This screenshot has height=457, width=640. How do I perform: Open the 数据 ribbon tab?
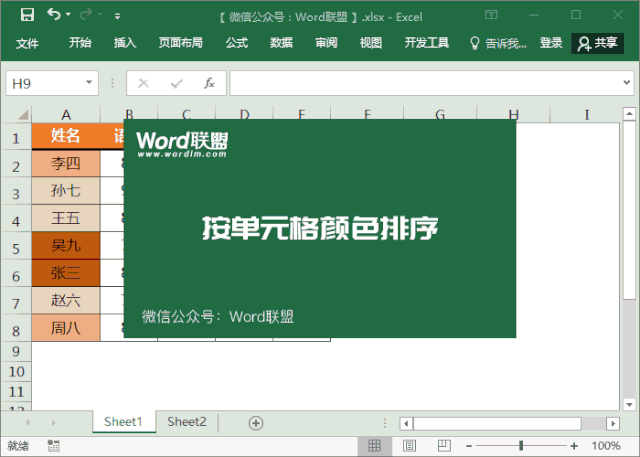[x=281, y=42]
